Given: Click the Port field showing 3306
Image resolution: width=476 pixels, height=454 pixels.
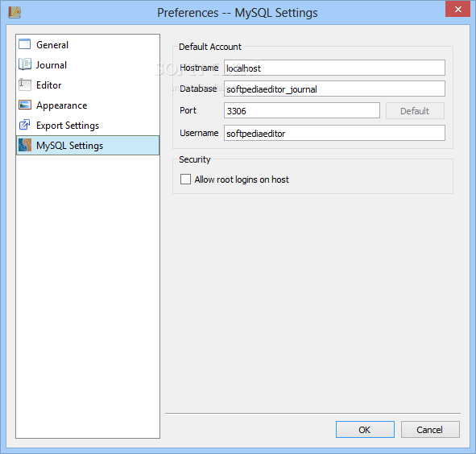Looking at the screenshot, I should 302,110.
